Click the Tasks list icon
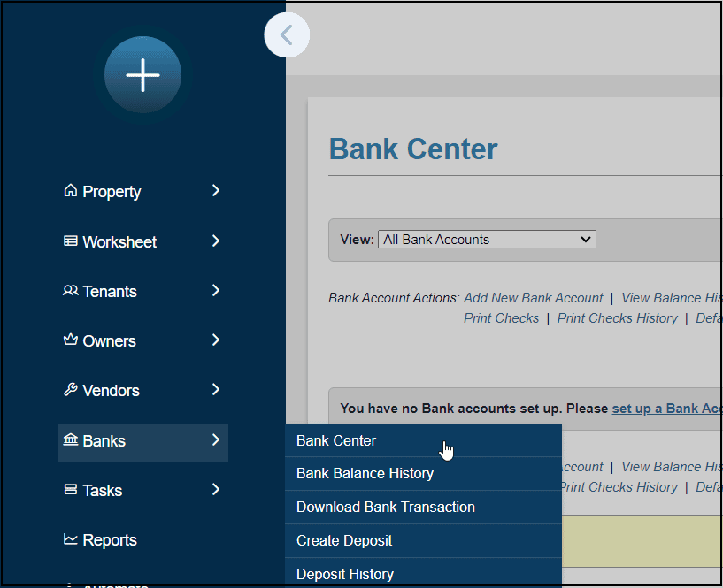The width and height of the screenshot is (723, 588). tap(71, 490)
